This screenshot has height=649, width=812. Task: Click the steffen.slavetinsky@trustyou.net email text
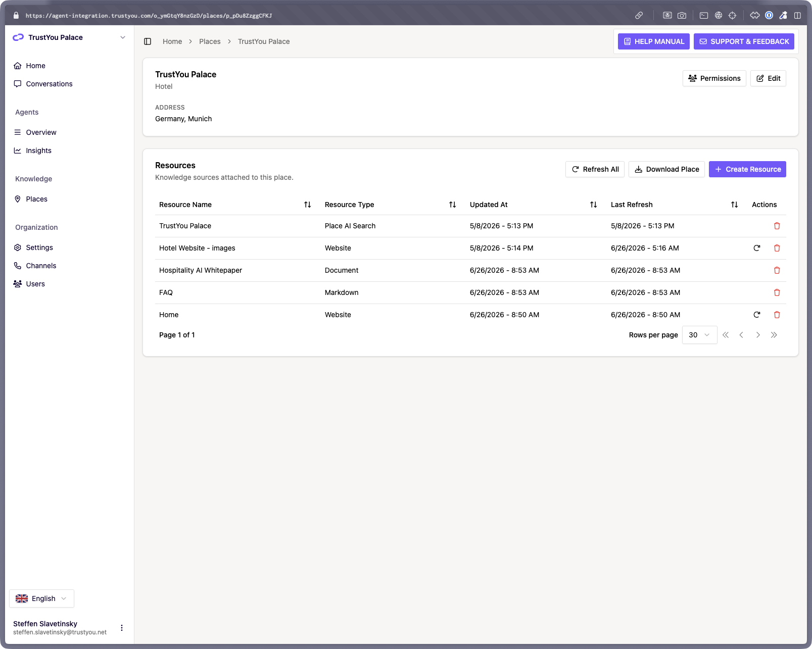pyautogui.click(x=60, y=632)
